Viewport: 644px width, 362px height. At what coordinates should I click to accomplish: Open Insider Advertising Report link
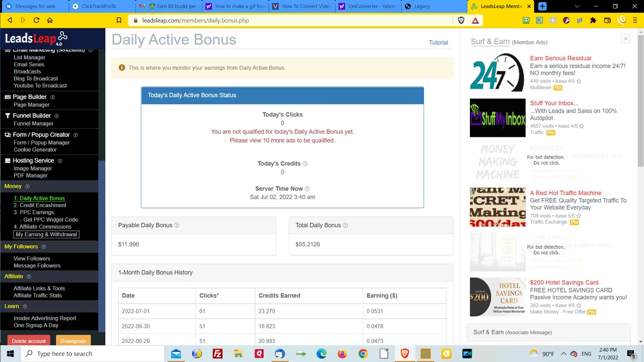tap(45, 318)
